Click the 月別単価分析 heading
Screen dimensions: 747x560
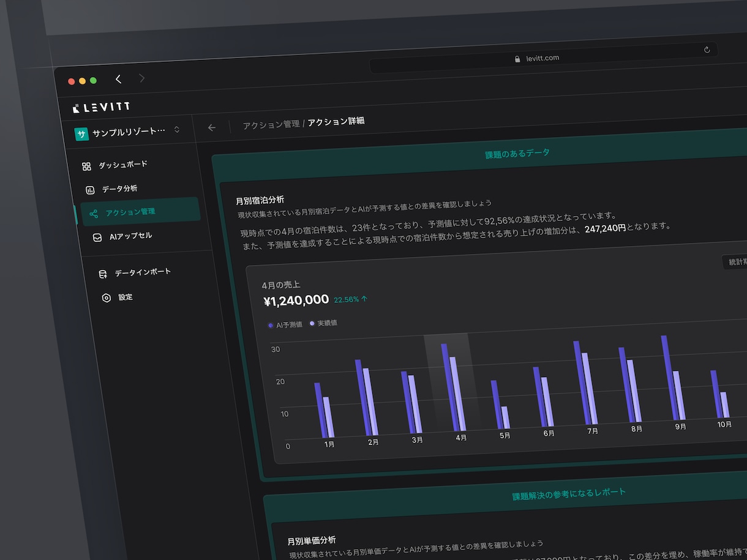click(x=312, y=540)
